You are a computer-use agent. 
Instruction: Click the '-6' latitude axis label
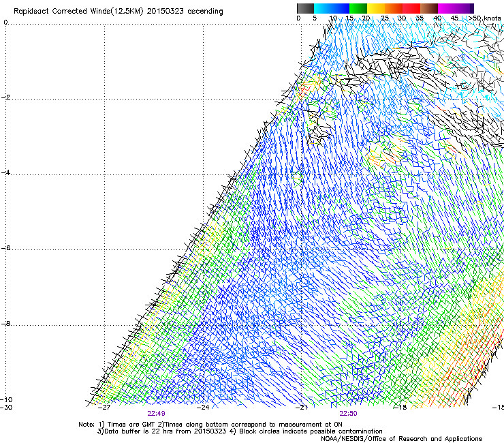tap(5, 248)
